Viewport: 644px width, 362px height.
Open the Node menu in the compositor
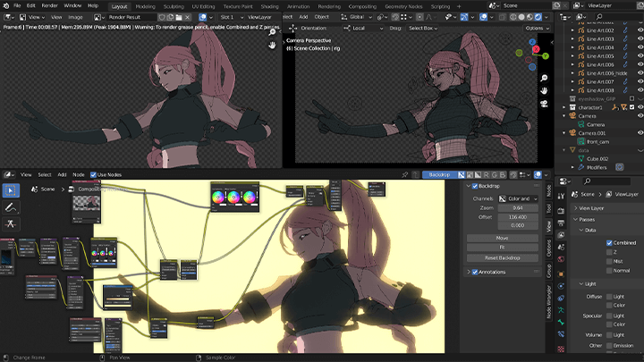(x=79, y=175)
